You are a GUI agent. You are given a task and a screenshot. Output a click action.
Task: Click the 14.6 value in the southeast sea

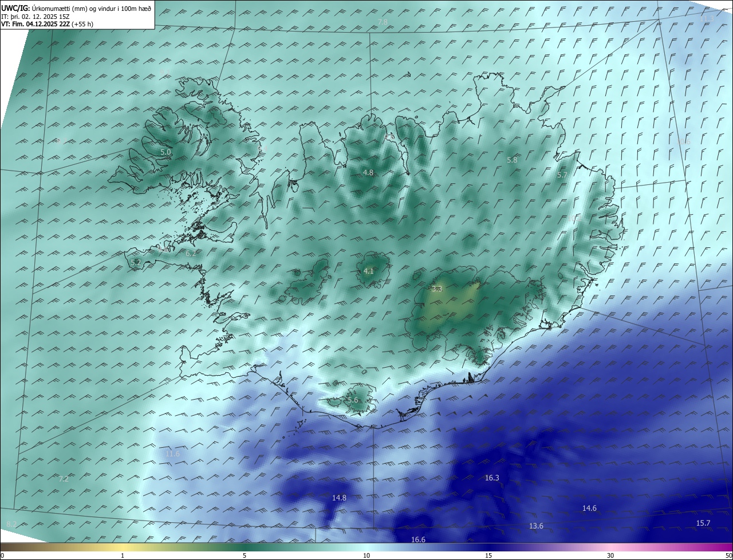tap(589, 508)
